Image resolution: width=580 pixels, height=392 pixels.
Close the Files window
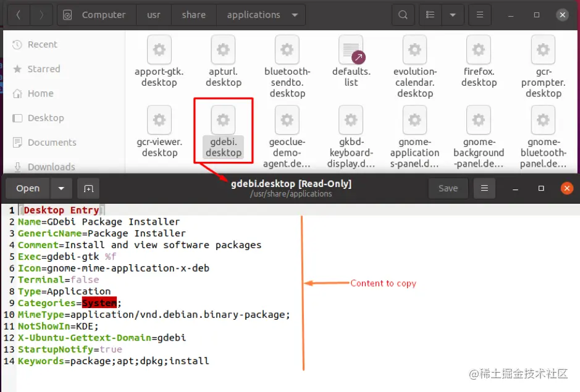tap(562, 15)
